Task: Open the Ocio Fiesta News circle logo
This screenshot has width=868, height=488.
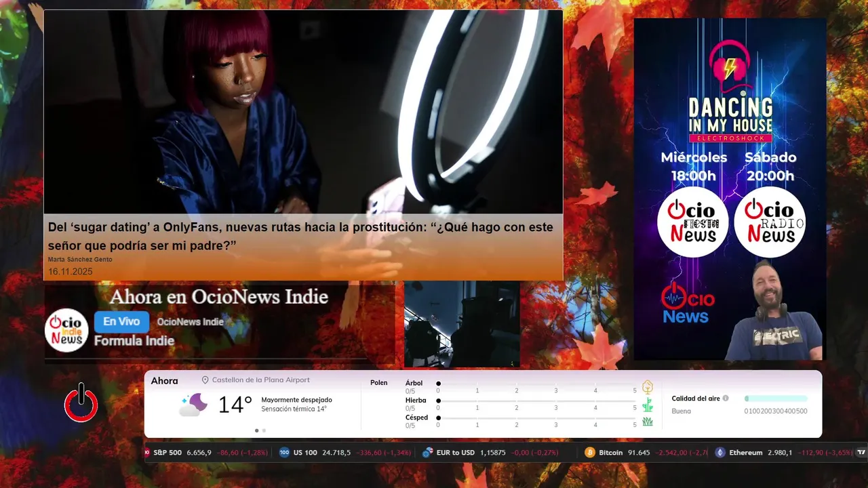Action: pos(692,222)
